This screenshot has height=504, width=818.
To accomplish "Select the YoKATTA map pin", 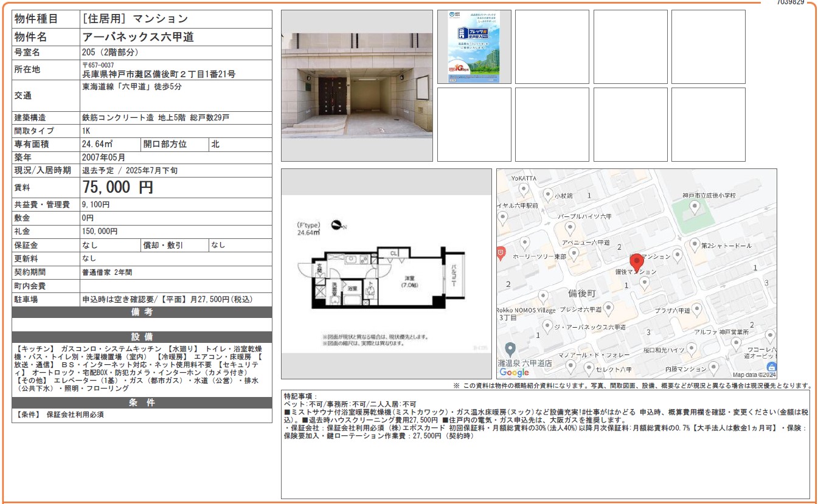I will click(524, 190).
